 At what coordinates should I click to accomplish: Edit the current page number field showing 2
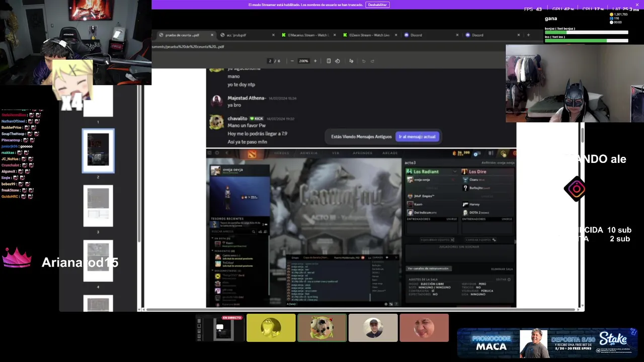point(270,61)
